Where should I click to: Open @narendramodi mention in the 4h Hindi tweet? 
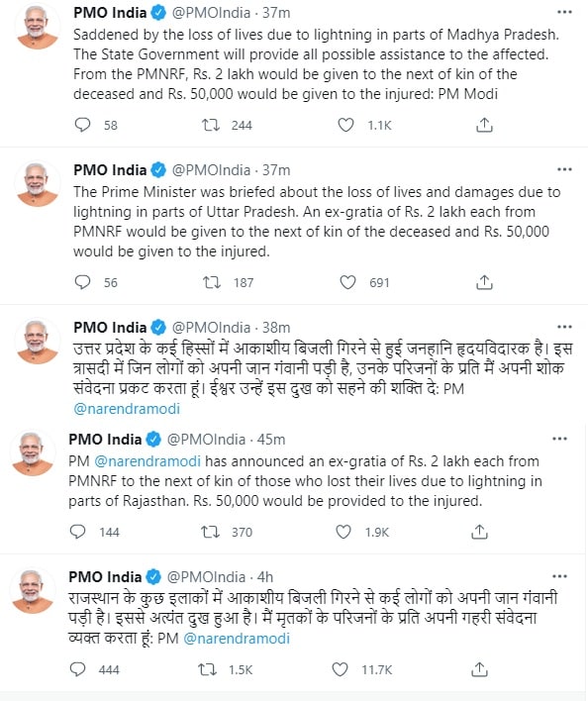click(237, 638)
